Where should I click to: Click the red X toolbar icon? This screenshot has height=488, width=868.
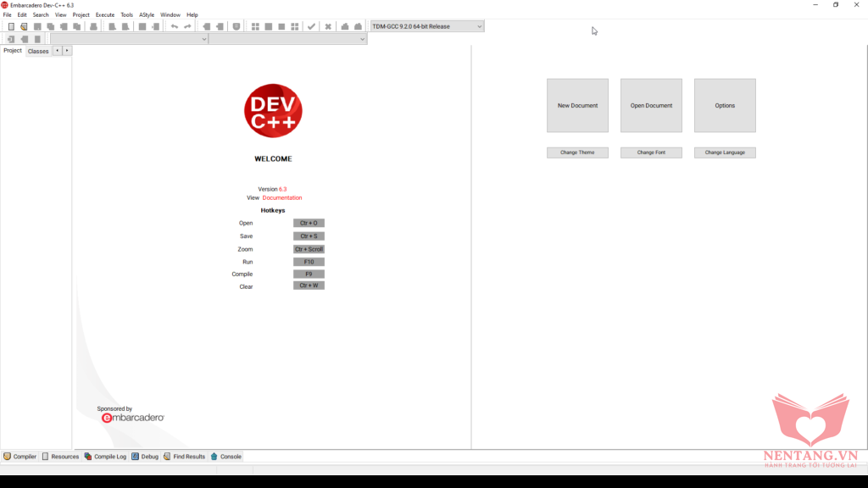click(x=328, y=26)
